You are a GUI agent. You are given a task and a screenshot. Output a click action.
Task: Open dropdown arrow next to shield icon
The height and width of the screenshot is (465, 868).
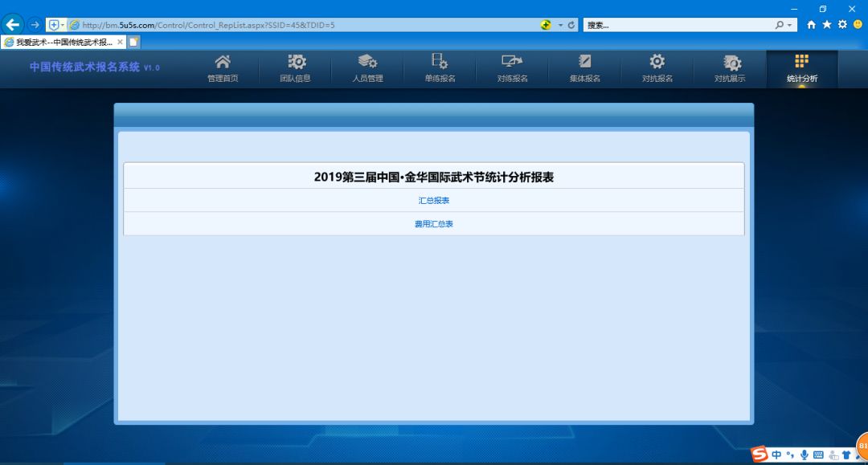coord(63,25)
